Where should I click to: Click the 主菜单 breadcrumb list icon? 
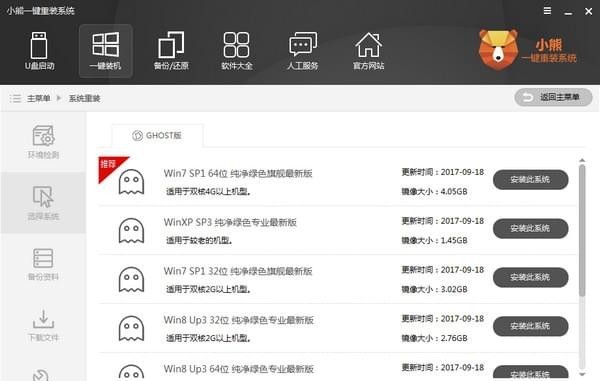(15, 98)
